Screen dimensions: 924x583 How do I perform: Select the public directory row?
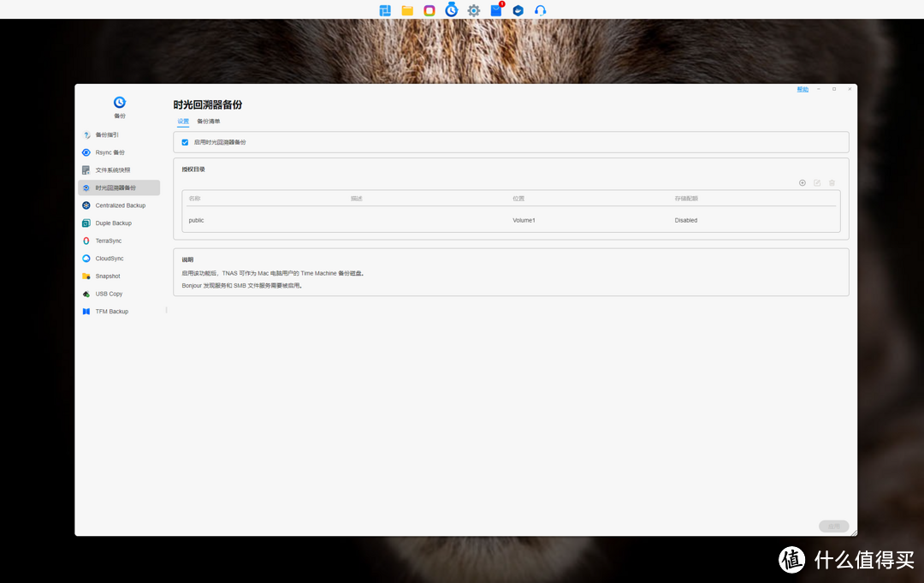pyautogui.click(x=511, y=220)
